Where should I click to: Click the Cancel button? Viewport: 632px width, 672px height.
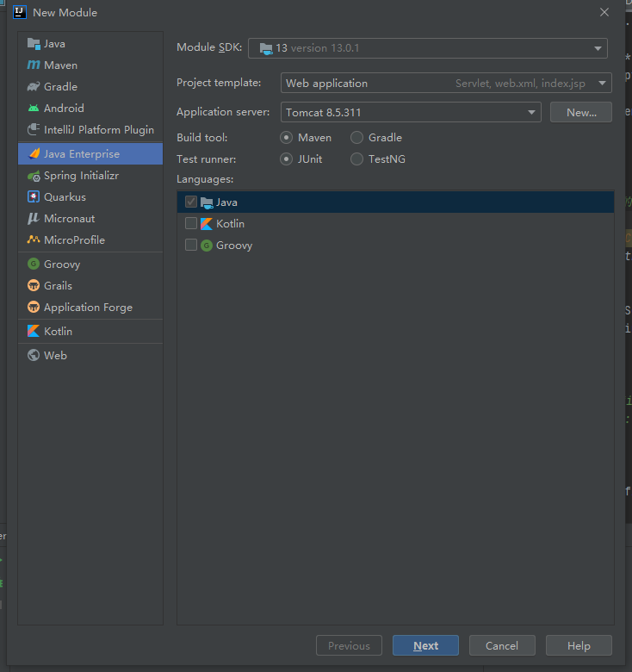[502, 645]
